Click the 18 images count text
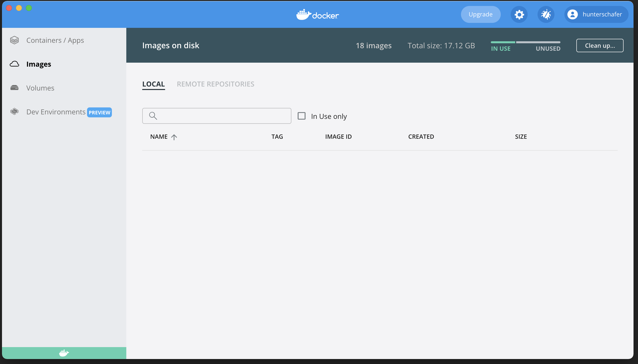The height and width of the screenshot is (364, 638). (x=373, y=45)
